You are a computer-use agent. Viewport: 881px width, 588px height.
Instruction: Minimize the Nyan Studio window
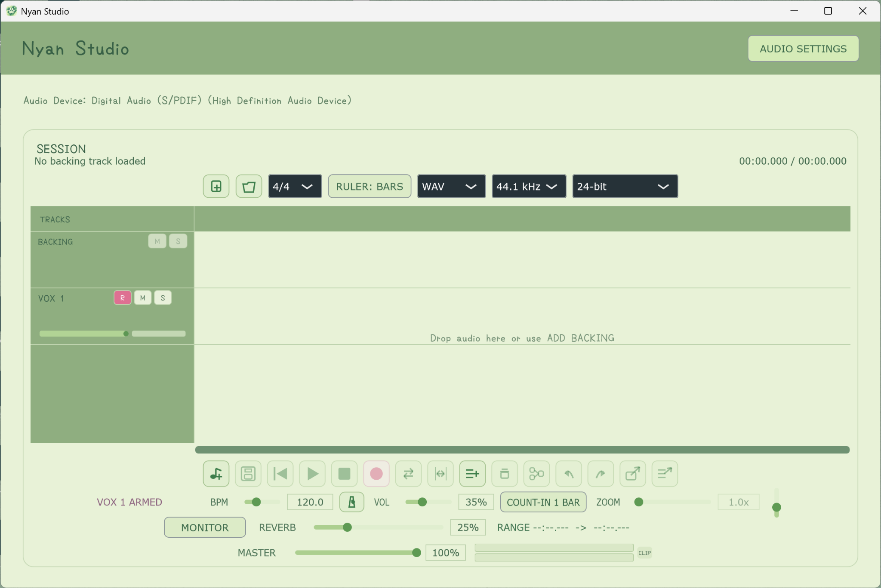(x=794, y=11)
